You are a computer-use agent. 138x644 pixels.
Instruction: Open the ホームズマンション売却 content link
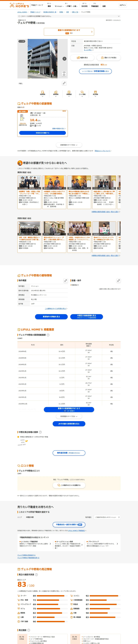pyautogui.click(x=69, y=545)
